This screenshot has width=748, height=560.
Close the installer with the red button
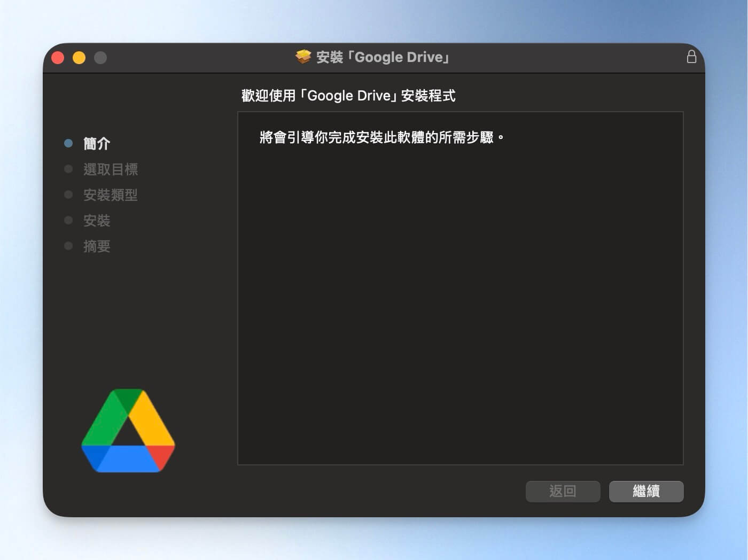[58, 58]
